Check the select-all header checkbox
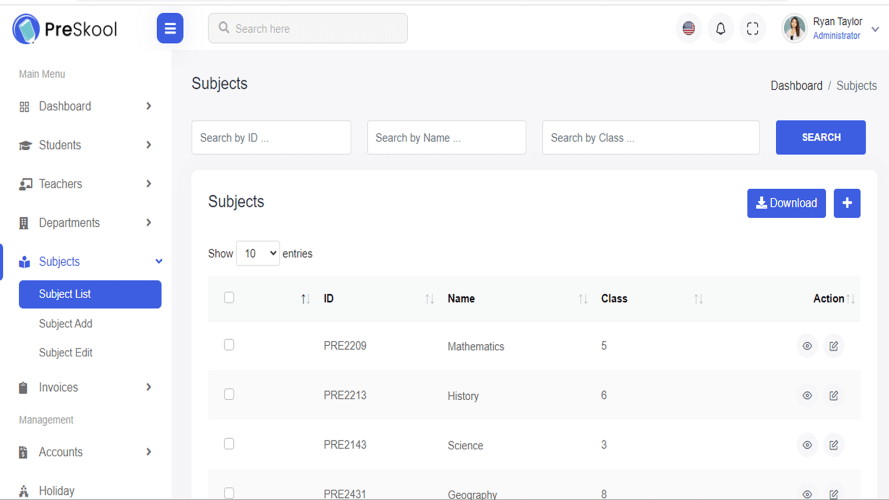Screen dimensions: 889x500 pos(229,298)
